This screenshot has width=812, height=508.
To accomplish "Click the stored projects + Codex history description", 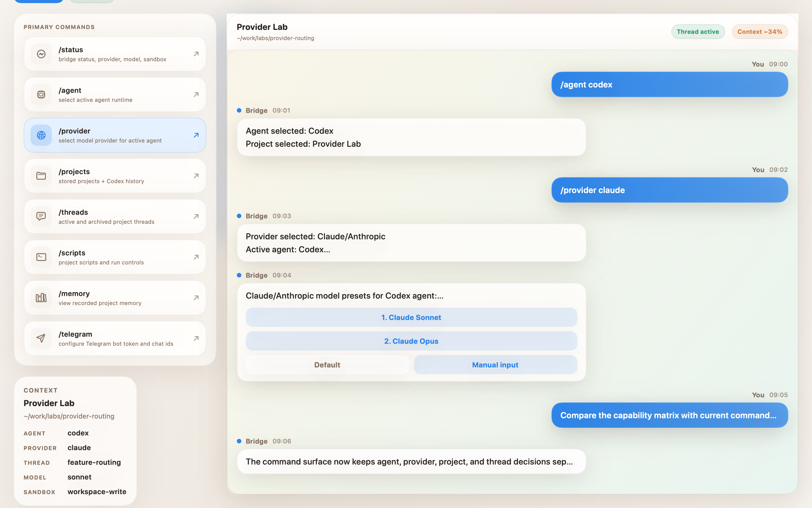I will point(101,181).
